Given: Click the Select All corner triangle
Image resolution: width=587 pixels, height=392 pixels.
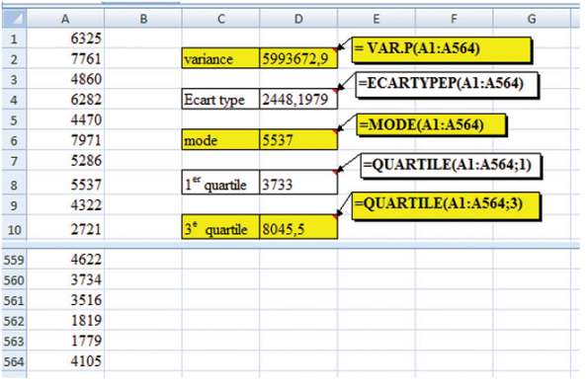Looking at the screenshot, I should click(14, 19).
